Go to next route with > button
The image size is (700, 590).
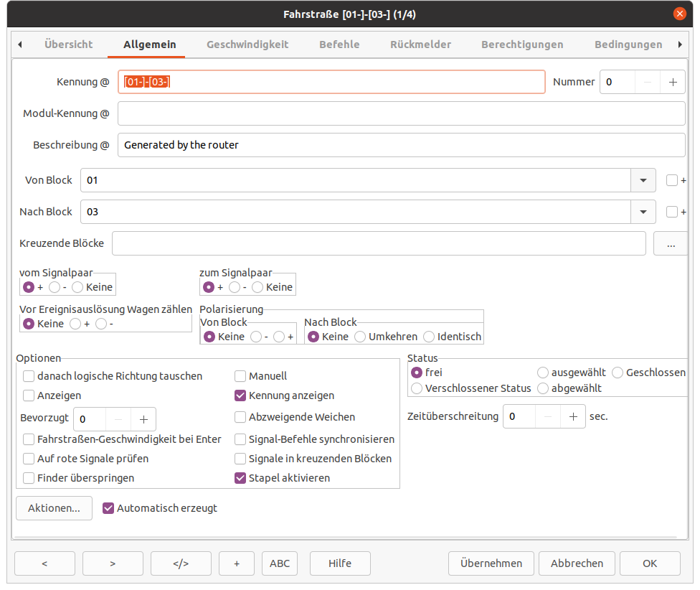pyautogui.click(x=113, y=563)
